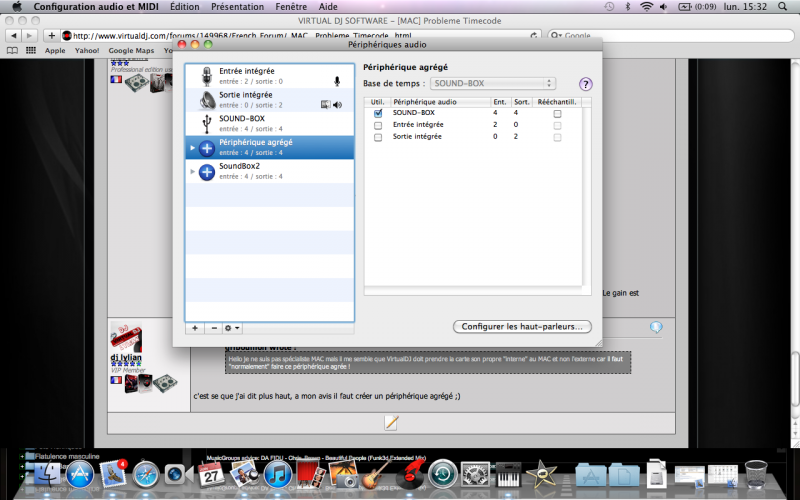
Task: Click the SoundBox2 blue plus icon
Action: coord(207,172)
